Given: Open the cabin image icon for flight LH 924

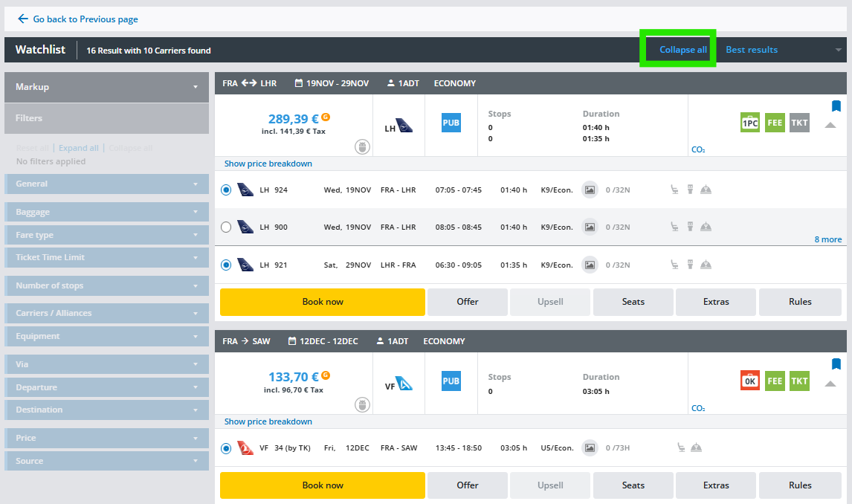Looking at the screenshot, I should (590, 190).
